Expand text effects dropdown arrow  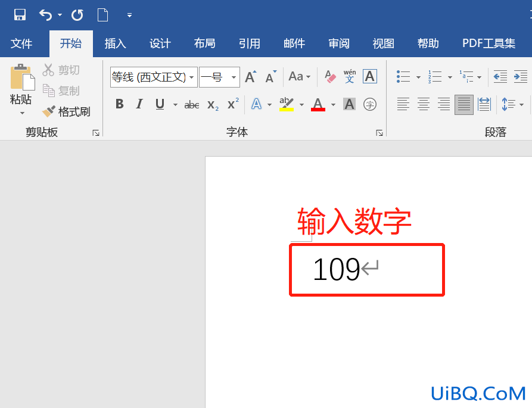269,105
